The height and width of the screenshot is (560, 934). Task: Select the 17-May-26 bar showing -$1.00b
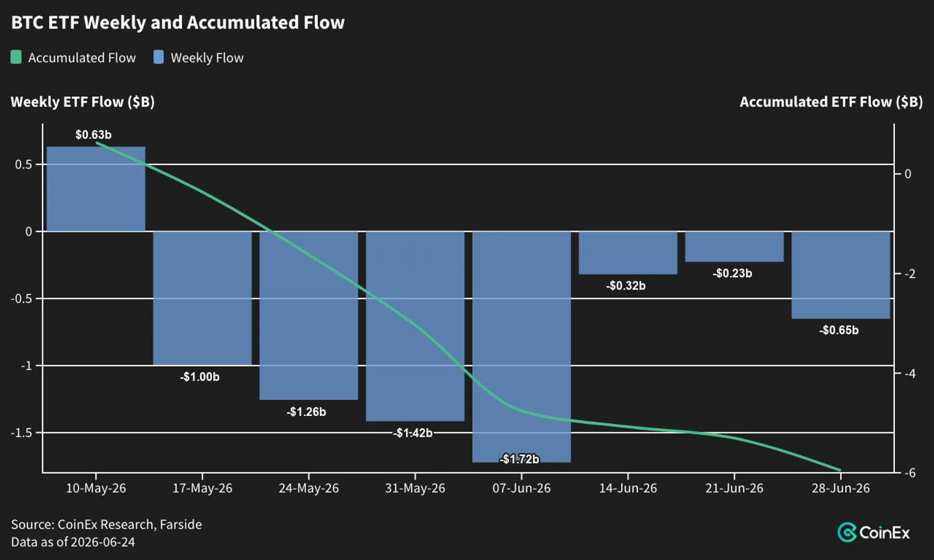[202, 298]
